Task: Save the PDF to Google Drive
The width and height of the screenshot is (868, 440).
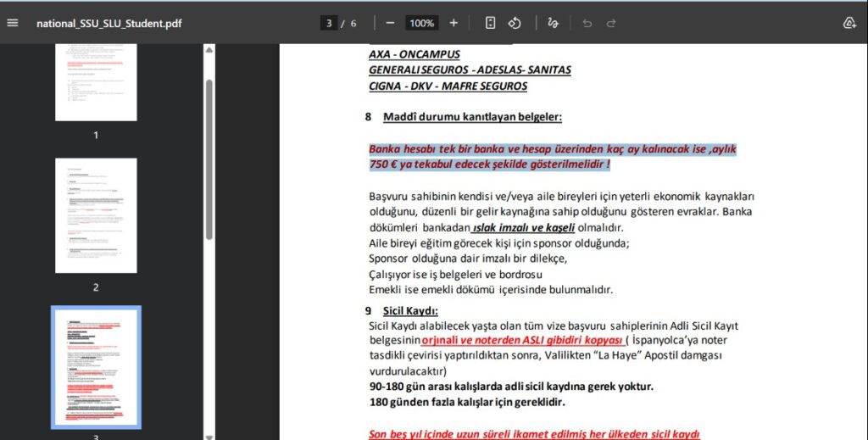Action: tap(849, 23)
